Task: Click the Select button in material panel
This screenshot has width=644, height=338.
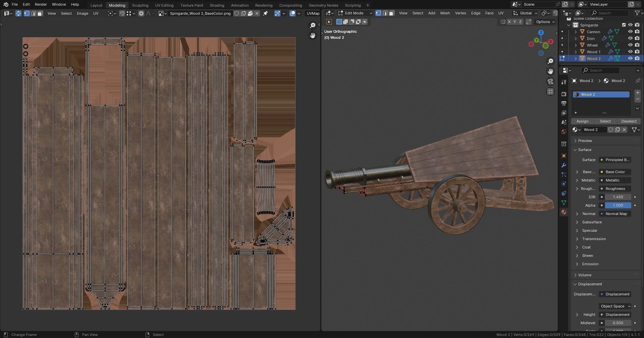Action: point(605,121)
